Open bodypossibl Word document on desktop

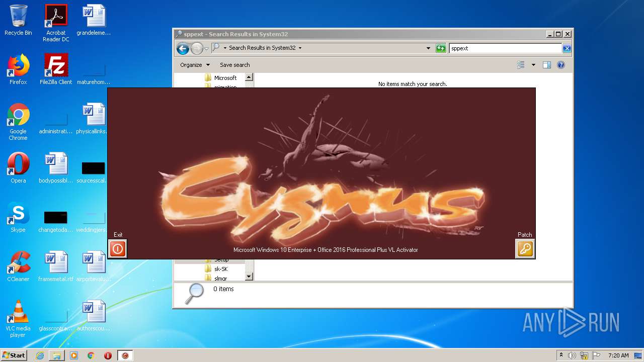click(x=56, y=168)
